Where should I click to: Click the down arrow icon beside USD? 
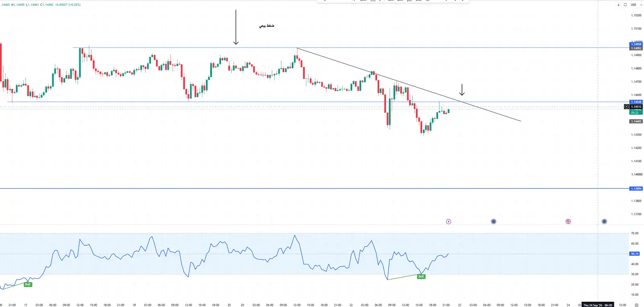point(618,5)
